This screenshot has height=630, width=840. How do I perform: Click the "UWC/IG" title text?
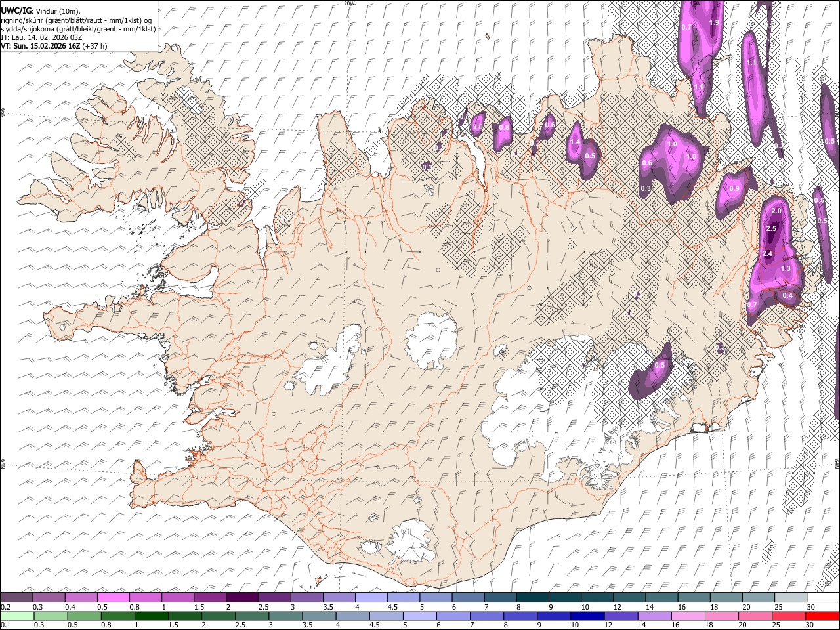click(x=16, y=10)
